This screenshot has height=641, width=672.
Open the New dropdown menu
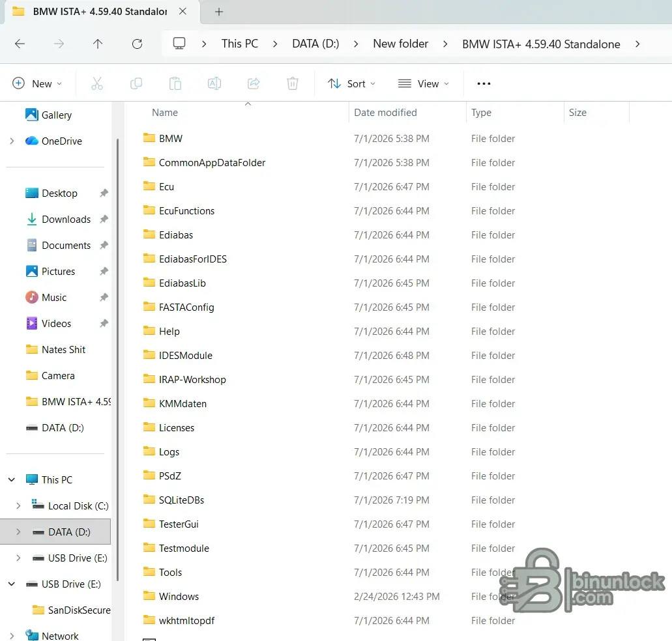pos(37,83)
